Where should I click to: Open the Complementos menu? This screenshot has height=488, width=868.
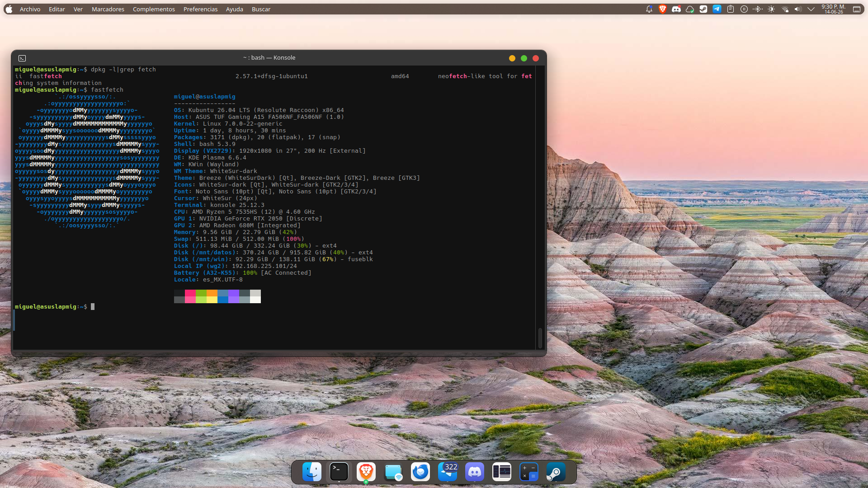click(154, 9)
